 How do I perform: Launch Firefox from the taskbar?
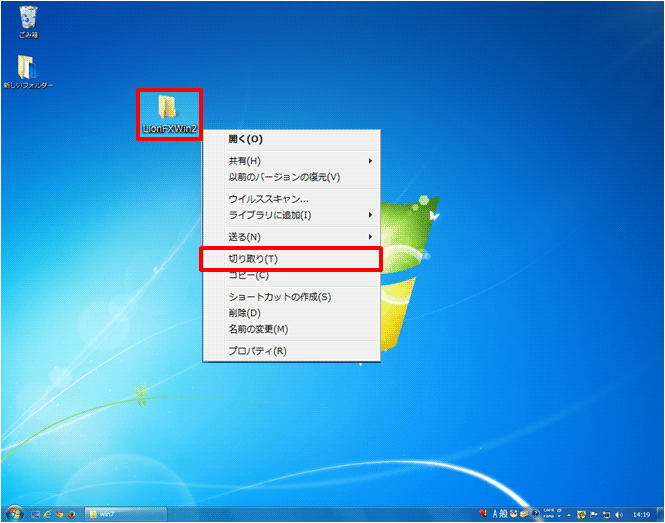[71, 515]
